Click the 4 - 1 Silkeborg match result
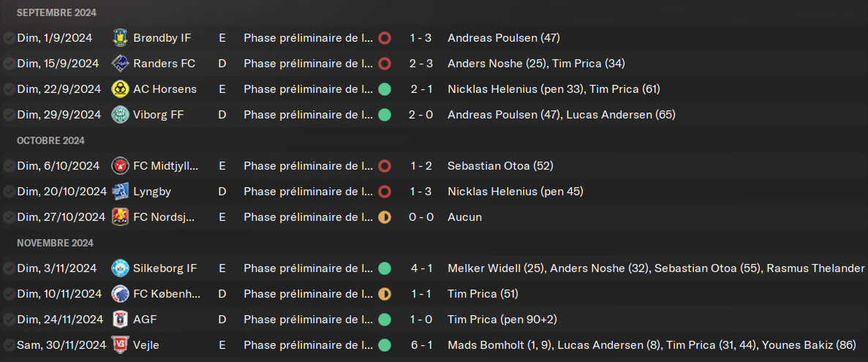 pyautogui.click(x=420, y=268)
